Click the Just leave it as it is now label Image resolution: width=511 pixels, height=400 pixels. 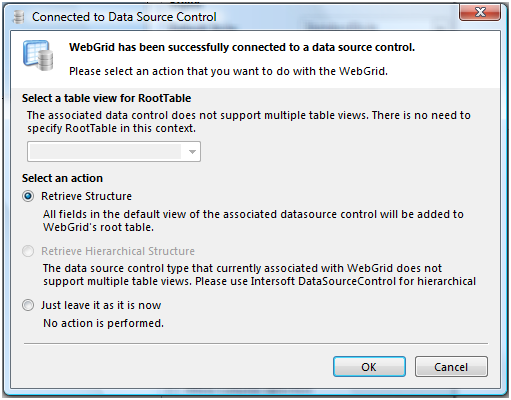point(101,305)
